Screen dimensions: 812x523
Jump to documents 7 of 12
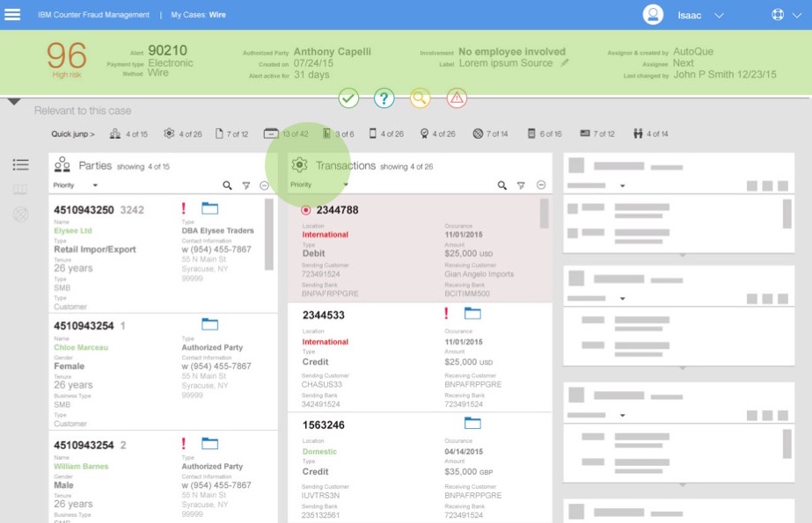click(x=231, y=134)
